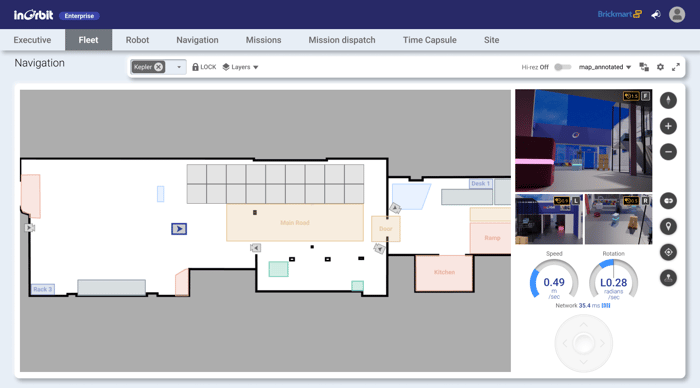Open the user profile avatar
The width and height of the screenshot is (700, 388).
[677, 14]
